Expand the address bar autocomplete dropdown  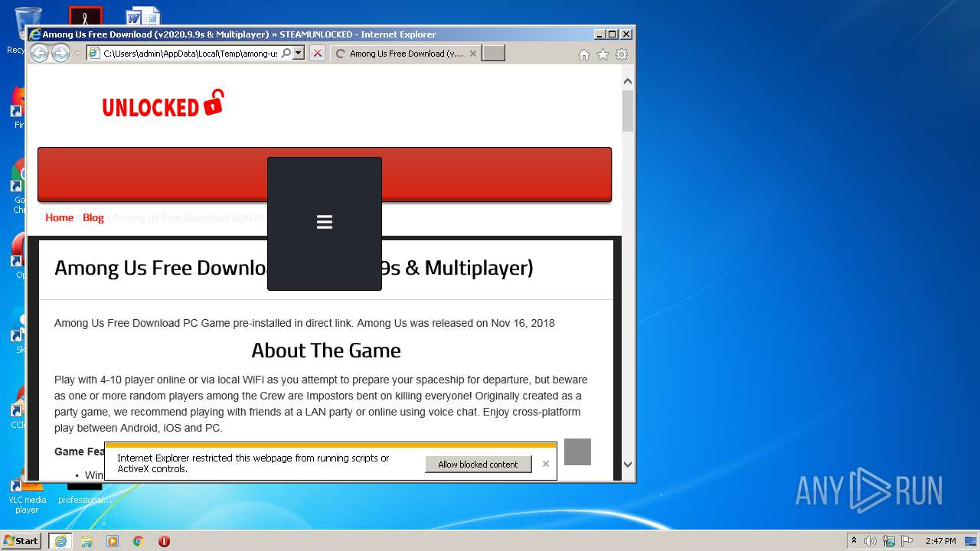coord(299,54)
